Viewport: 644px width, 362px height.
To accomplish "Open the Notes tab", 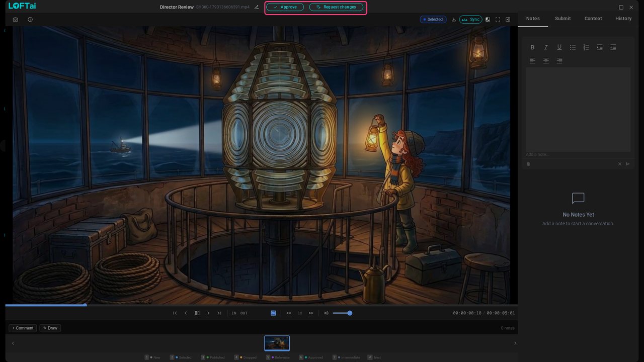I will pyautogui.click(x=533, y=19).
